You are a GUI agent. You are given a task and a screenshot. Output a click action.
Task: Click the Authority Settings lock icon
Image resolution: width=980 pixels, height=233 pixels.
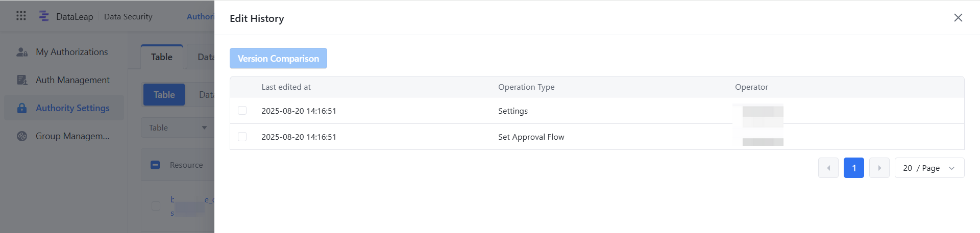pos(22,108)
